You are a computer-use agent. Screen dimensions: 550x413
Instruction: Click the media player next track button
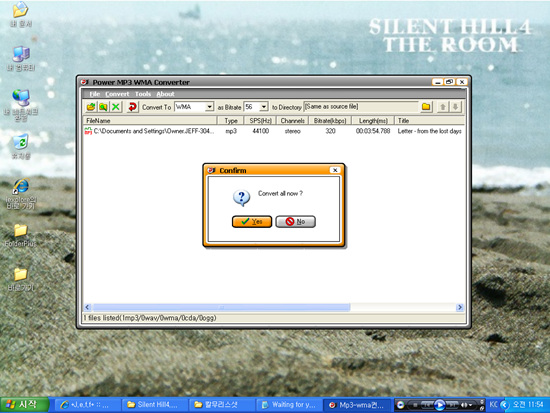pos(452,405)
